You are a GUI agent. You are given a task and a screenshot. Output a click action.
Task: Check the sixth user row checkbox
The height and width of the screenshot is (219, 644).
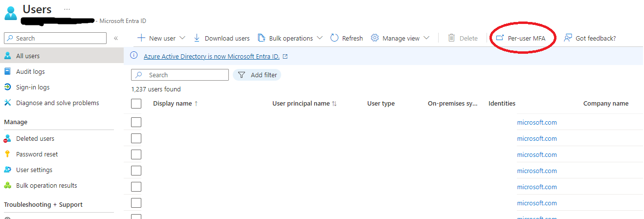tap(136, 203)
